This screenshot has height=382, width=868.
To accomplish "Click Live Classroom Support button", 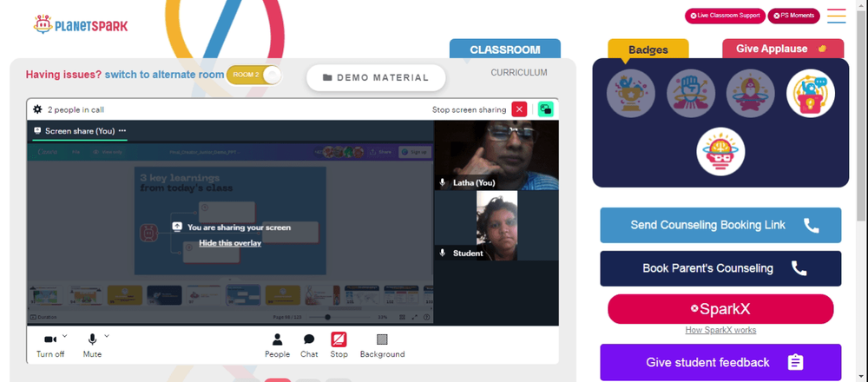I will tap(725, 16).
